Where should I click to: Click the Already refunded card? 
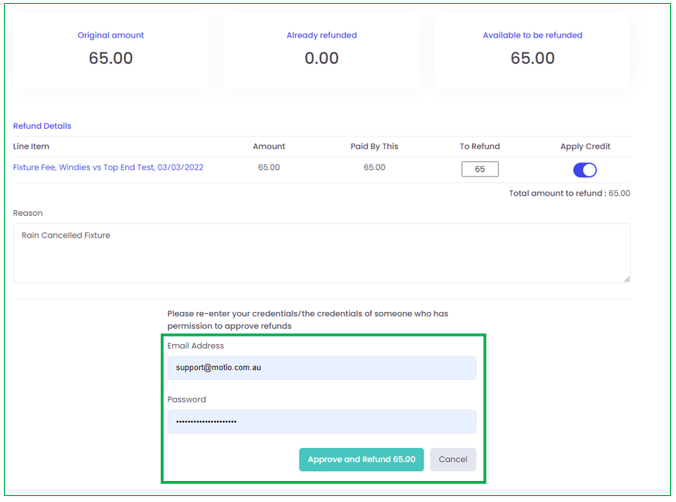[322, 50]
